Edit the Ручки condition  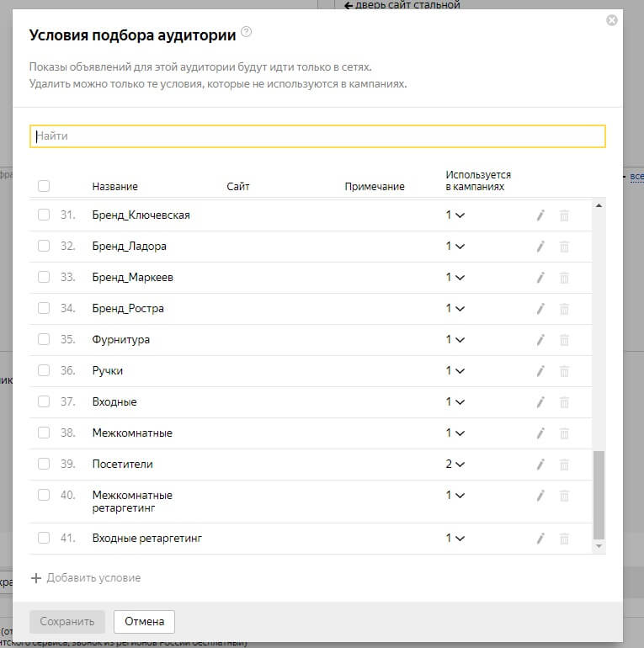pos(540,370)
